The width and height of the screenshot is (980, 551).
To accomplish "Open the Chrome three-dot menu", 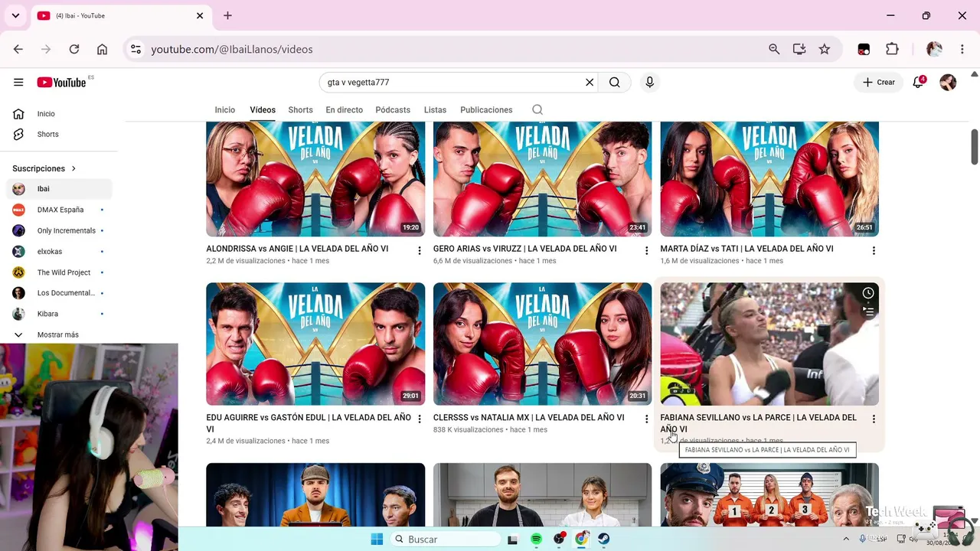I will (962, 49).
